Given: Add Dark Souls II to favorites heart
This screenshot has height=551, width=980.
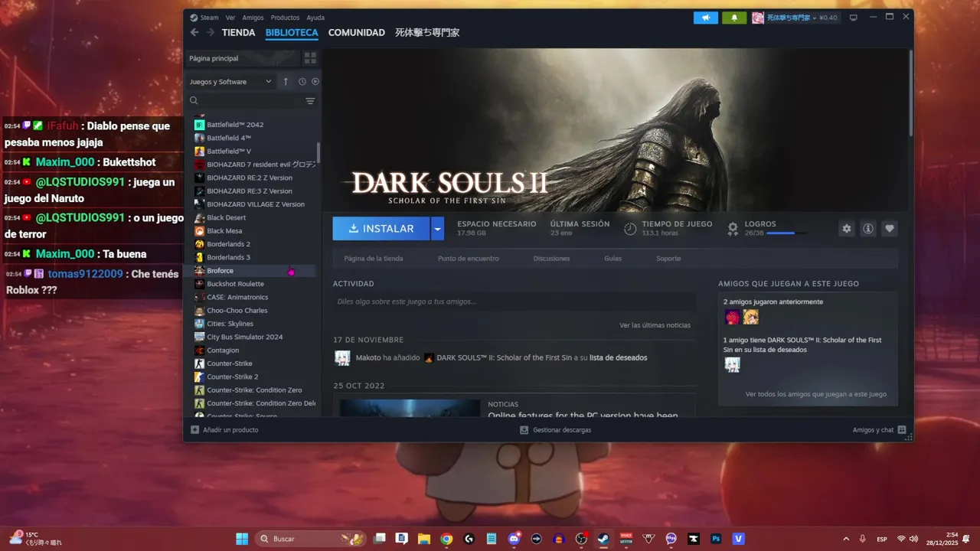Looking at the screenshot, I should (889, 228).
